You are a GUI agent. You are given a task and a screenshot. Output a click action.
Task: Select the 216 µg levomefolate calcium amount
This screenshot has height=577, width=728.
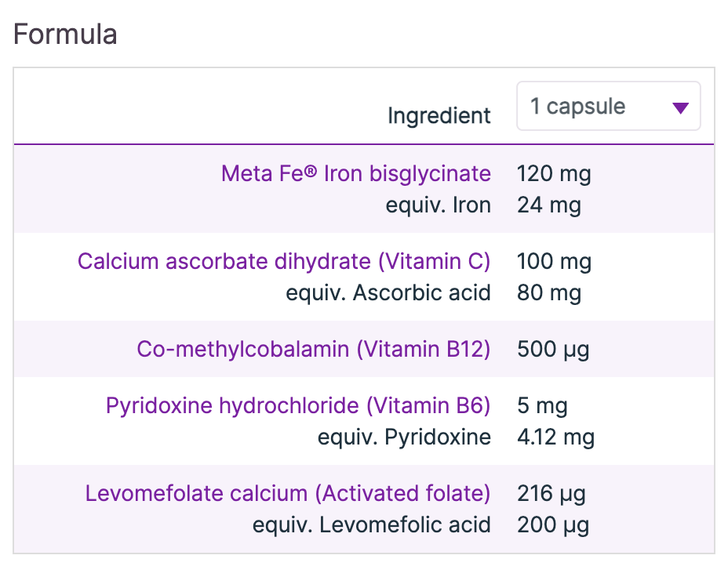551,493
